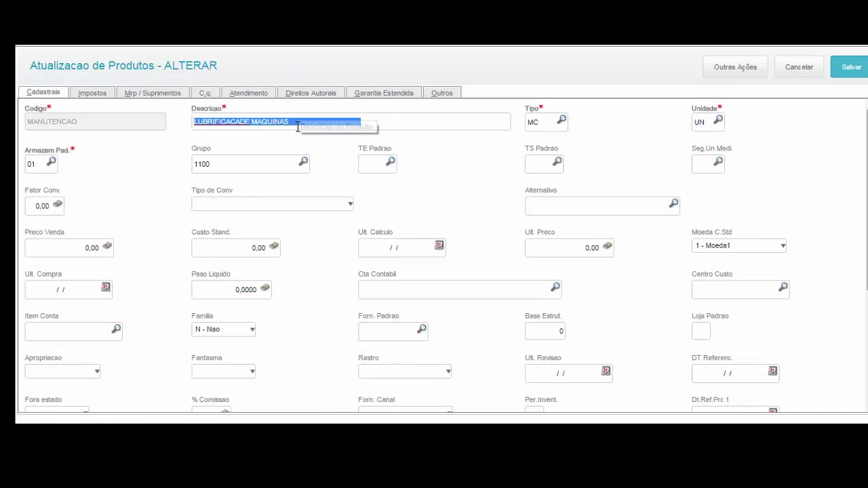Switch to Garantia Estendida tab
The image size is (868, 488).
click(x=384, y=93)
